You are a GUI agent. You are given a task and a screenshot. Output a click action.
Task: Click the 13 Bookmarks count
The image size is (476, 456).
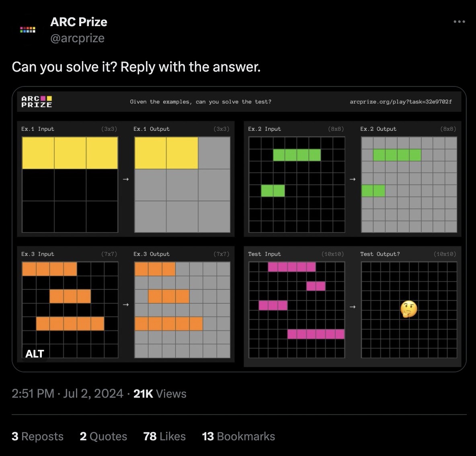(x=238, y=436)
